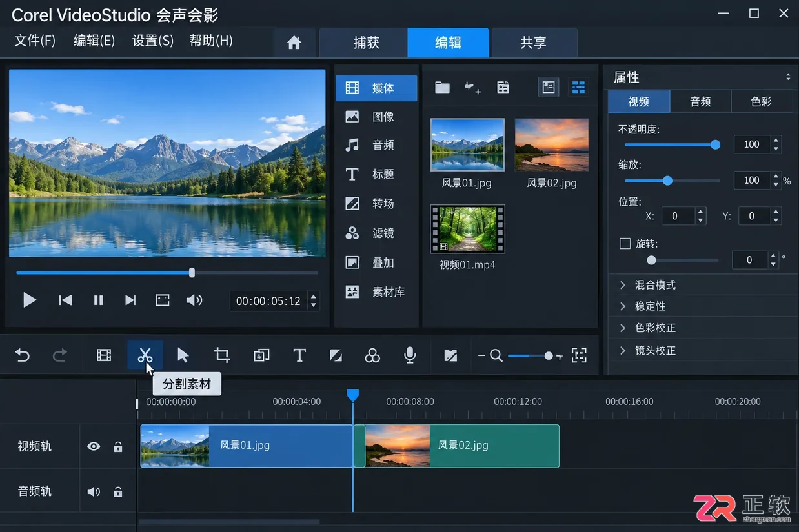Select the 色彩 properties tab
The width and height of the screenshot is (799, 532).
[x=761, y=101]
